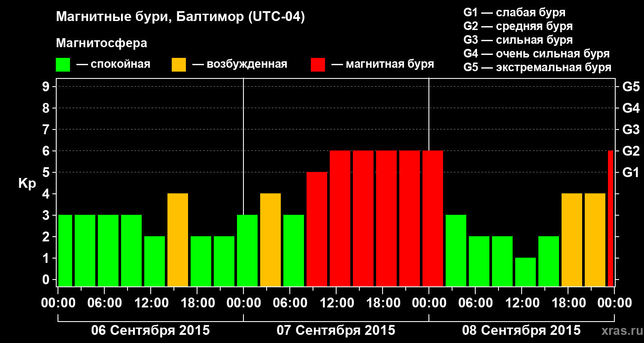Click the green bar crossing midnight into 07 Сентября
This screenshot has width=644, height=343.
tap(247, 251)
